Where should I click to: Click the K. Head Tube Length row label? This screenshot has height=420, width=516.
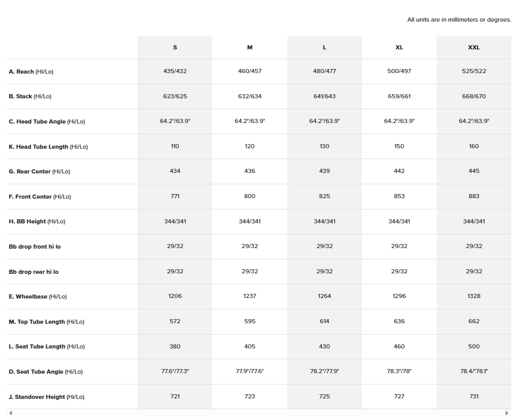point(48,147)
